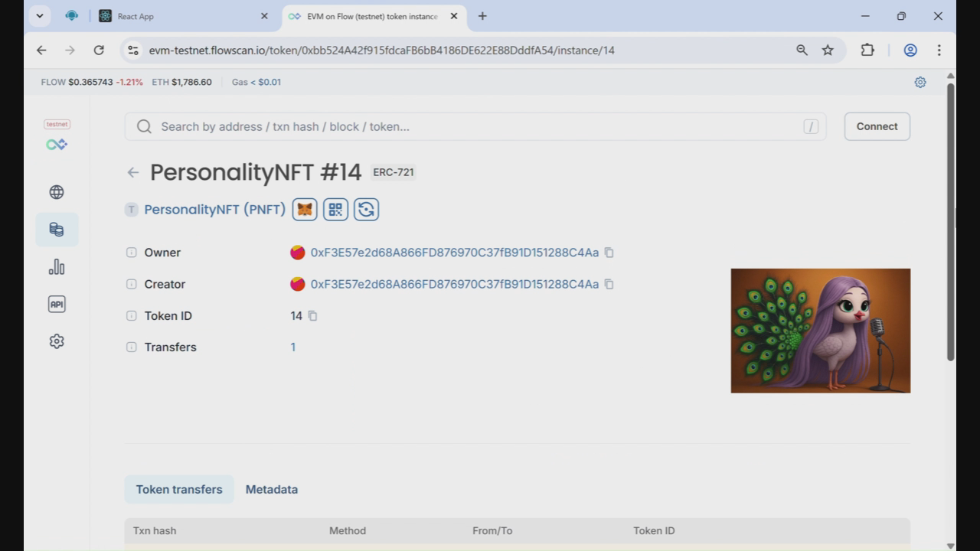
Task: Show the Creator field info hint icon
Action: pos(132,284)
